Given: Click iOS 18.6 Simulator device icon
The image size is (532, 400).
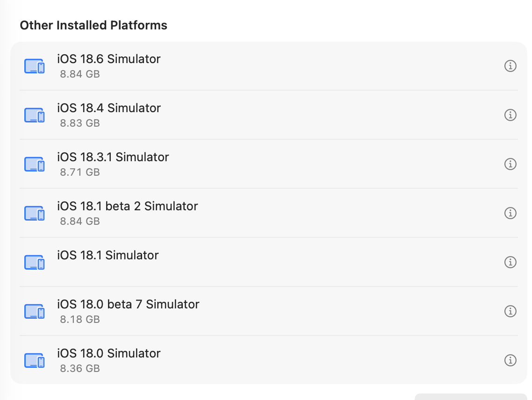Looking at the screenshot, I should 34,66.
